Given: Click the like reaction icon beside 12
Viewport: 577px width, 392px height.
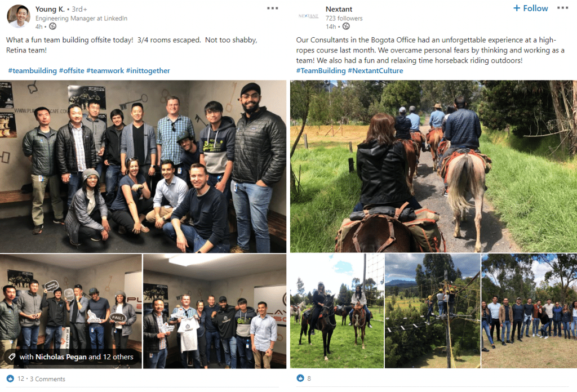Looking at the screenshot, I should pos(10,378).
